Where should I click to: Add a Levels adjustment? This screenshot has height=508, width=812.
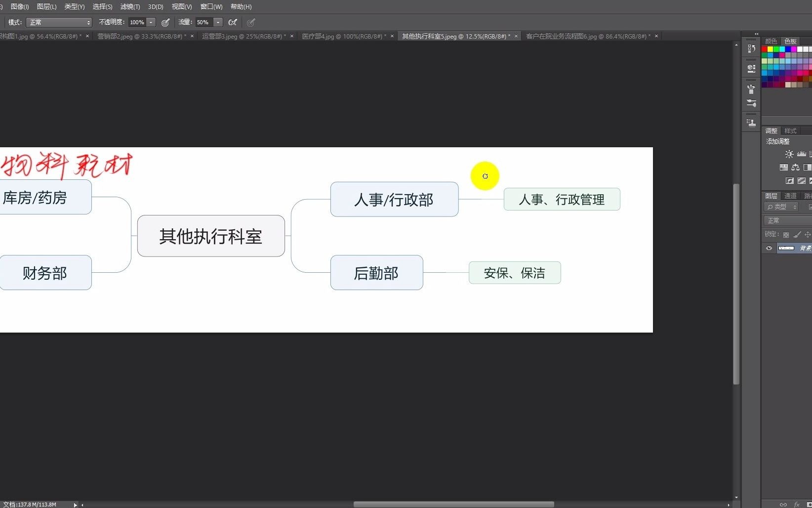coord(802,154)
